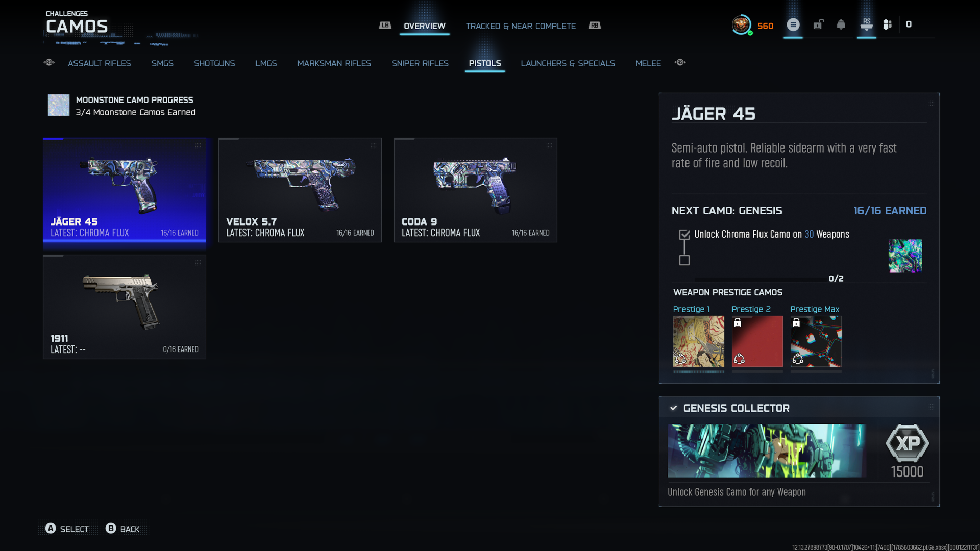This screenshot has height=551, width=980.
Task: Click the '0/16 Earned' label on 1911
Action: pos(181,349)
